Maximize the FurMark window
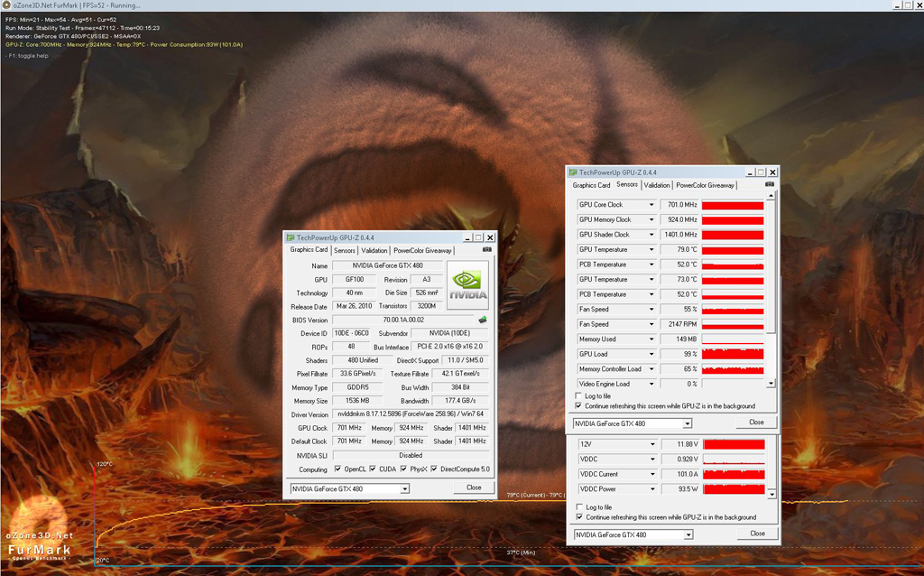The height and width of the screenshot is (576, 924). [895, 5]
